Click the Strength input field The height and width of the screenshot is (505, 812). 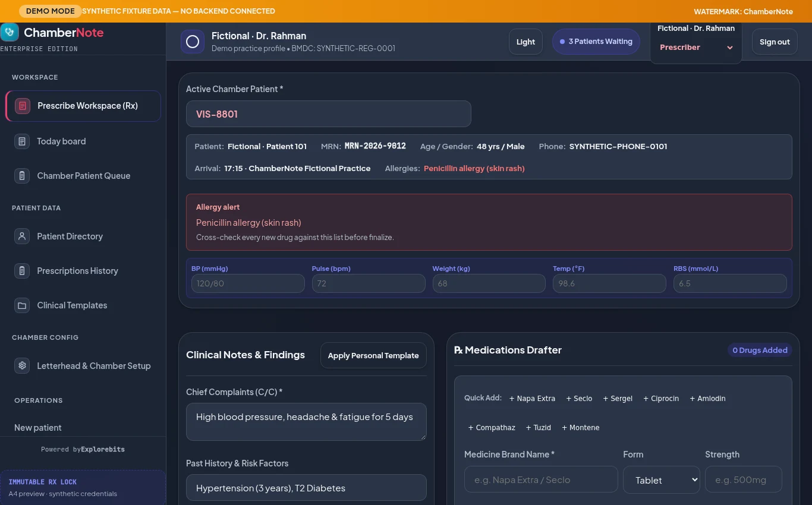coord(744,479)
